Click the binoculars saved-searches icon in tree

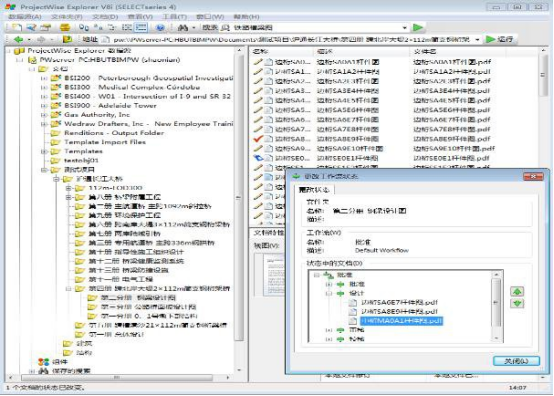(x=43, y=371)
